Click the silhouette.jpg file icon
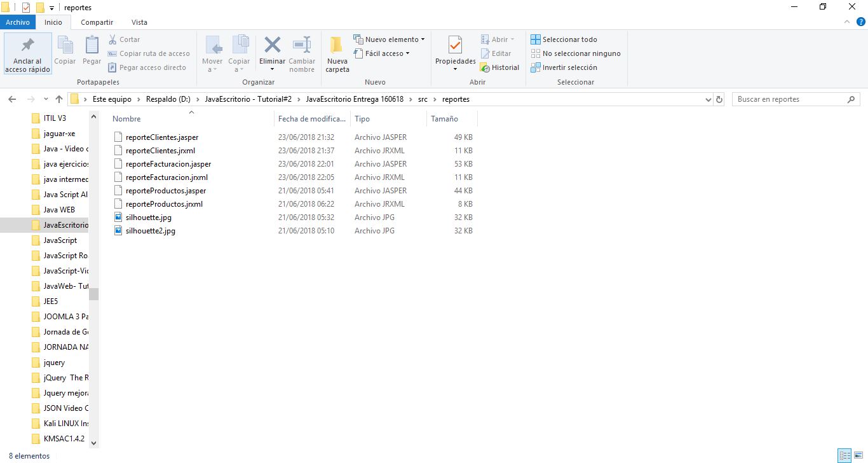The height and width of the screenshot is (463, 868). coord(118,218)
